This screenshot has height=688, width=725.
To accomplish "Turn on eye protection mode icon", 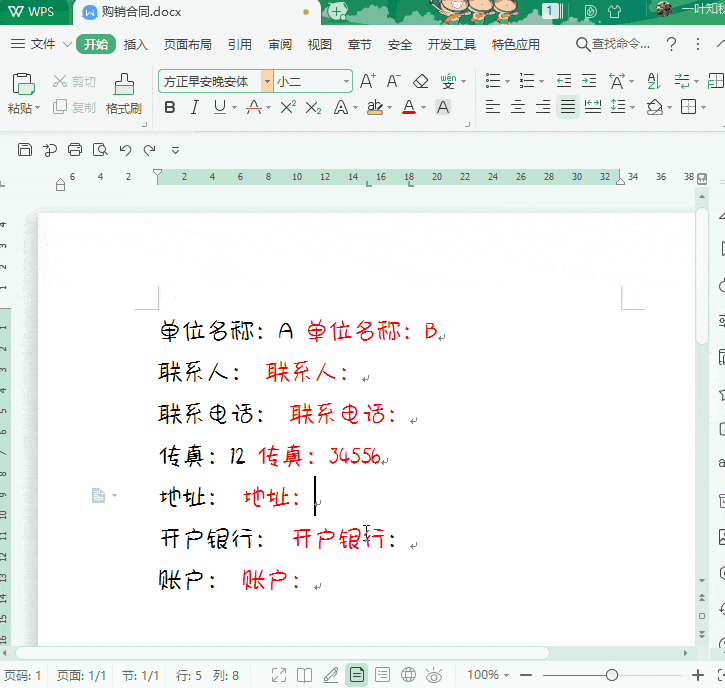I will 434,675.
